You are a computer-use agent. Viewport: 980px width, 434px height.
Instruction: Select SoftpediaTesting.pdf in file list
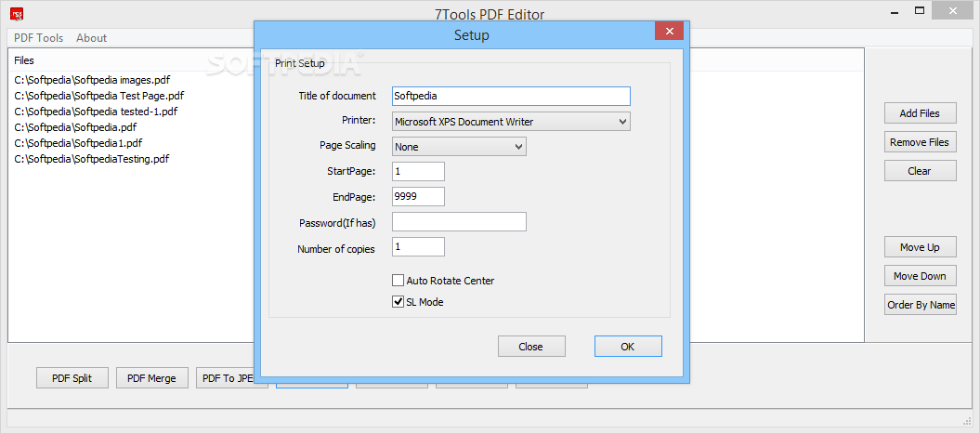point(91,159)
